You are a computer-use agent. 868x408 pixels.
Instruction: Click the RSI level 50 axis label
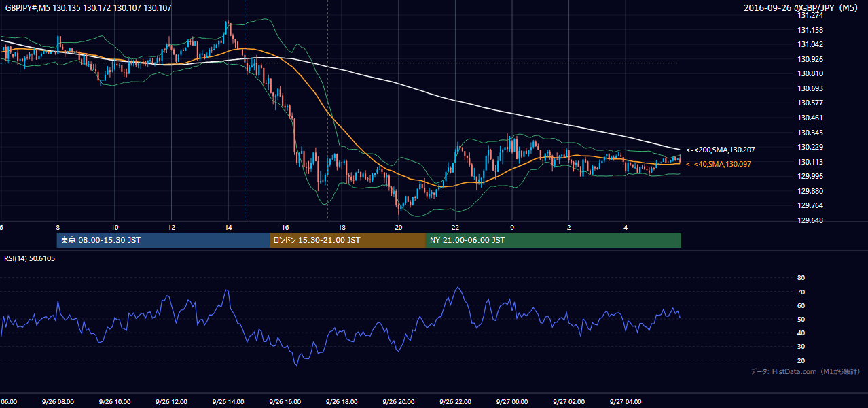click(x=801, y=319)
